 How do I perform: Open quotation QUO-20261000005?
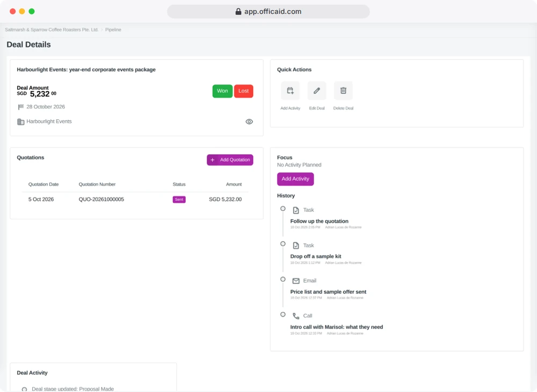(101, 199)
